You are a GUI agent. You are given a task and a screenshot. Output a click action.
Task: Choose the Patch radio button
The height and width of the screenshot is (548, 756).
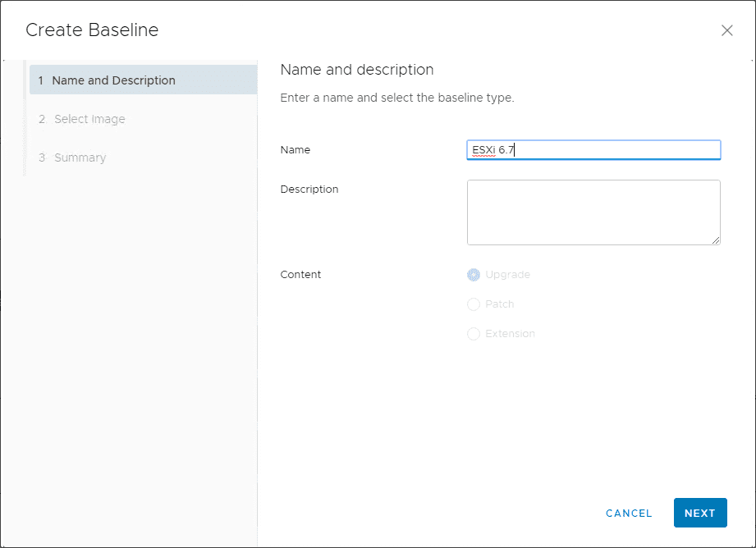click(474, 304)
